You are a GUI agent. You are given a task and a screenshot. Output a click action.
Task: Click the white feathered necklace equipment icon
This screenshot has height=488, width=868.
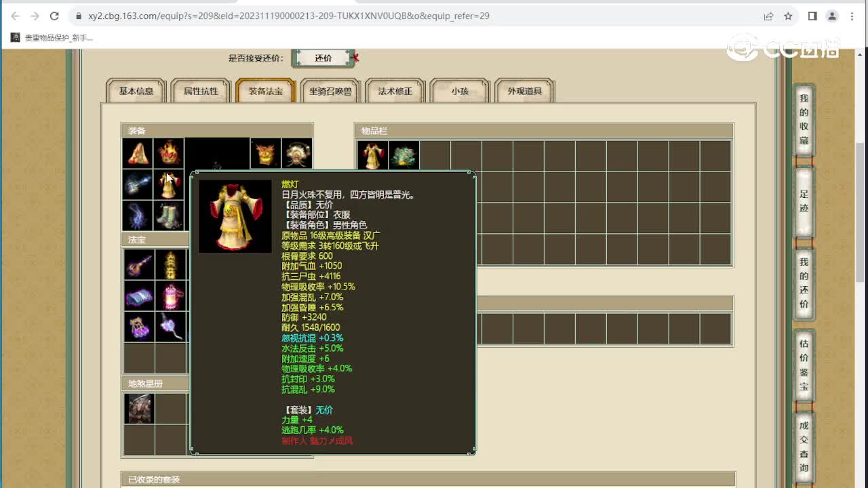tap(297, 154)
